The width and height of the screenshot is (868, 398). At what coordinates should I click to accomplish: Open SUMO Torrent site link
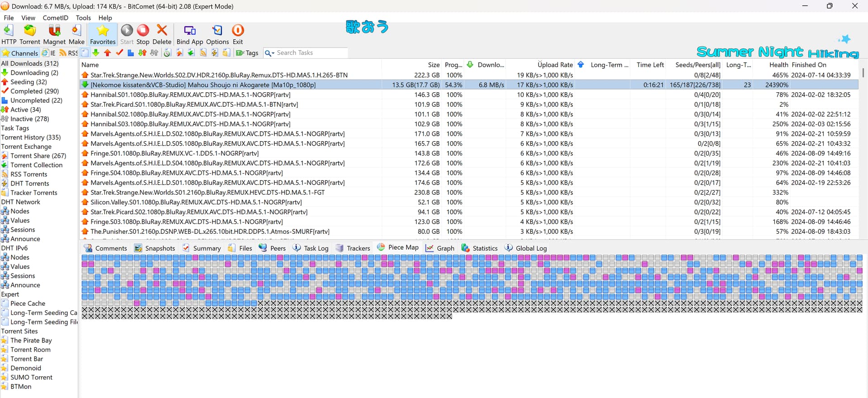[x=31, y=377]
